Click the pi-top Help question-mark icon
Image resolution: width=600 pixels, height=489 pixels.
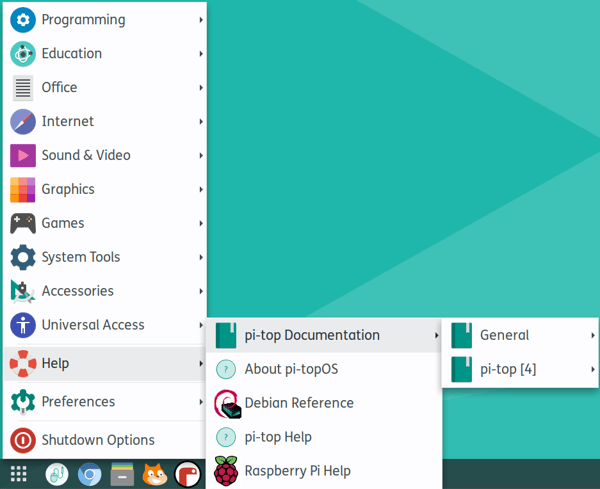[226, 437]
